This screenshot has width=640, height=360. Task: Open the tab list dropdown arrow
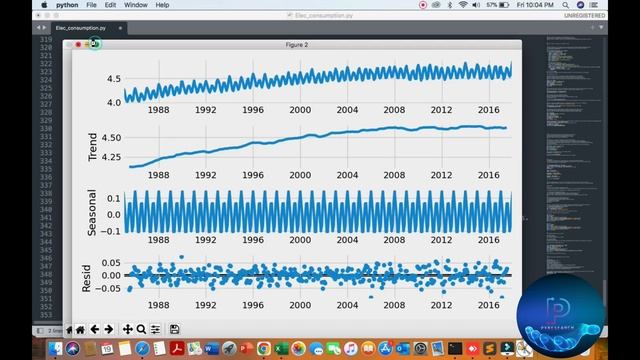(x=601, y=27)
